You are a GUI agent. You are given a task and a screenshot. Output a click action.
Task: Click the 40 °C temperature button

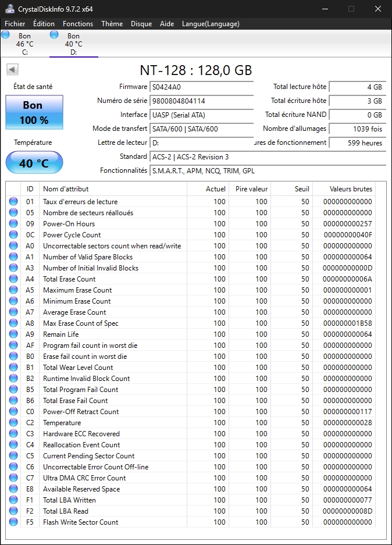34,163
